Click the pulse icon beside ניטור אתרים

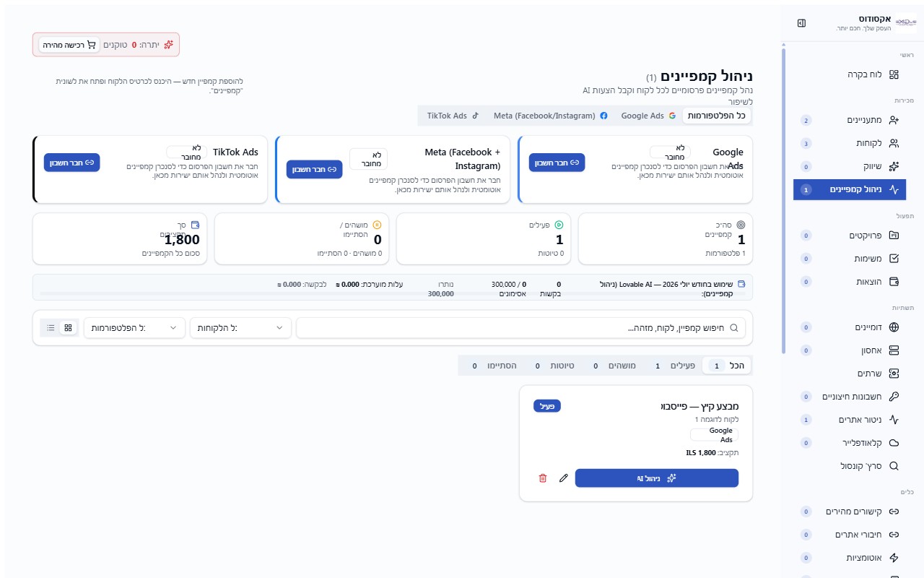click(894, 420)
